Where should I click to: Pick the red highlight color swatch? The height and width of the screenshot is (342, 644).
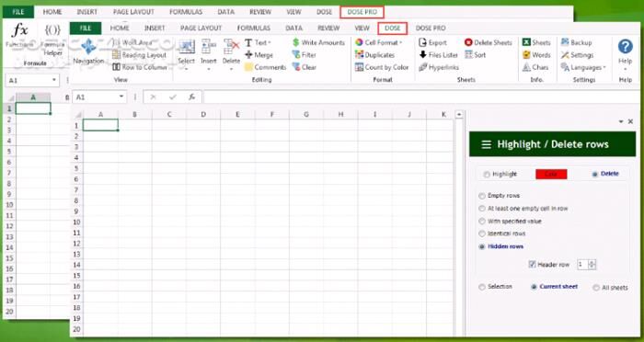[x=551, y=174]
